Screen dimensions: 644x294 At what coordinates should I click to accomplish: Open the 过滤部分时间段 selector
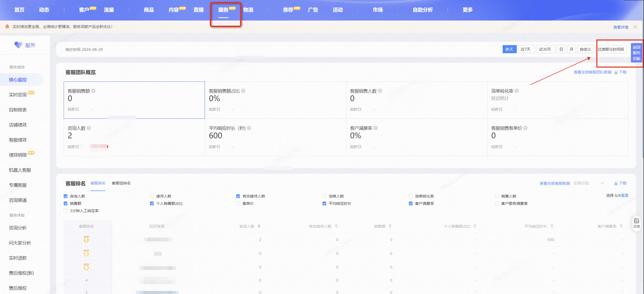point(611,49)
